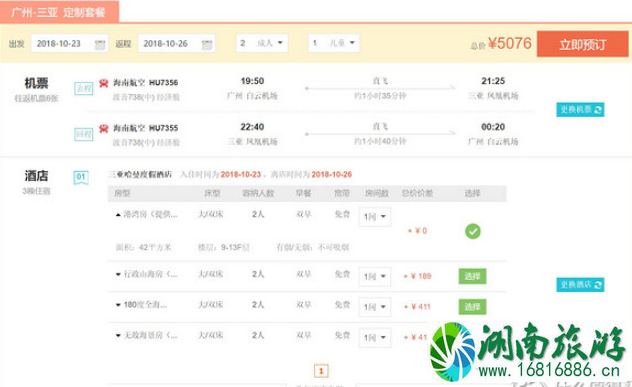
Task: Click flight number HU7355
Action: (163, 128)
